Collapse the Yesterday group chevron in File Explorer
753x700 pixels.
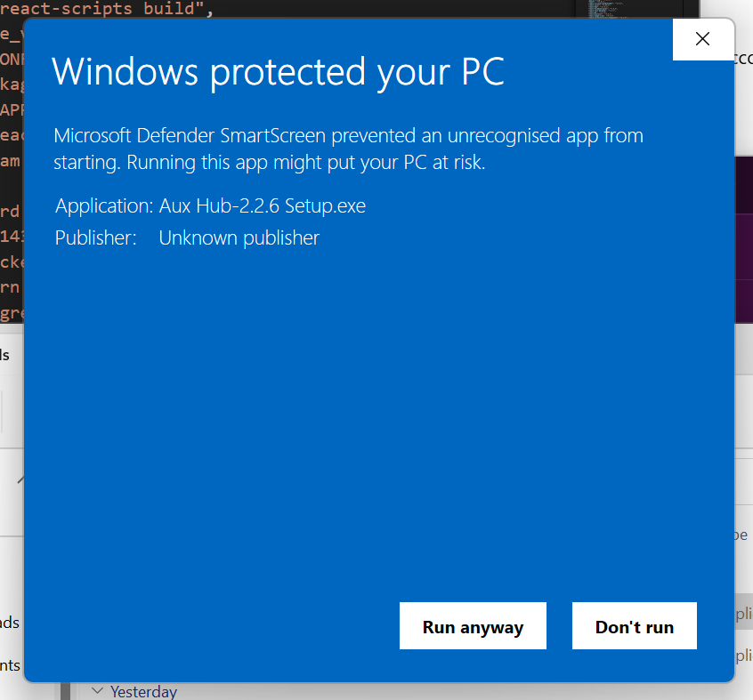pyautogui.click(x=98, y=691)
